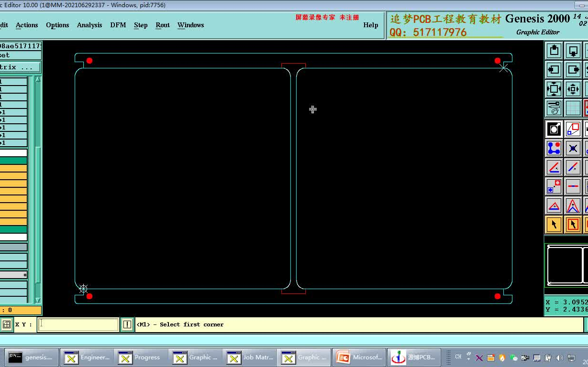Open the Windows menu
The height and width of the screenshot is (367, 588).
pos(190,25)
